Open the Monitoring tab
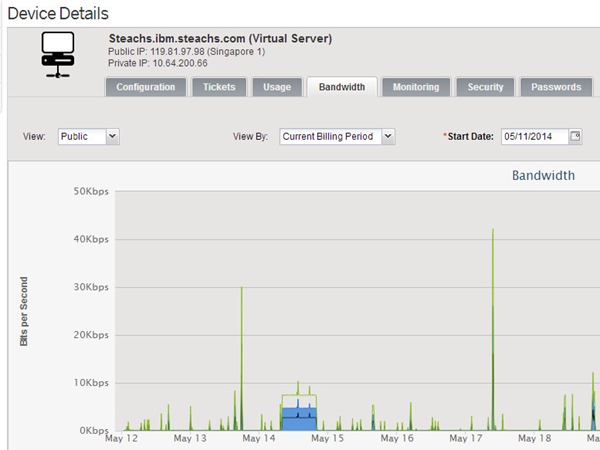Viewport: 600px width, 450px height. click(416, 87)
